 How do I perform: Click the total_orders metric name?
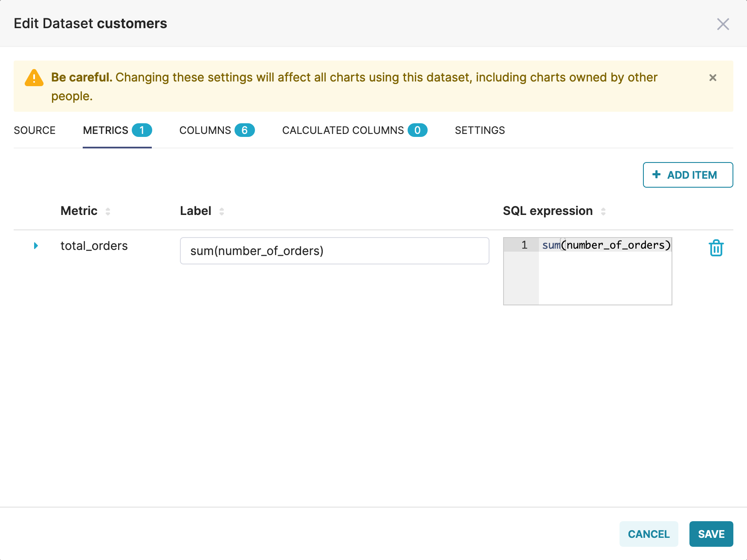coord(94,246)
